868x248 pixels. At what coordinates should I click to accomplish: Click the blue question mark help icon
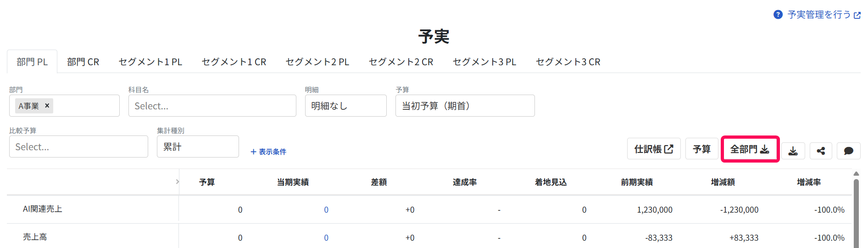tap(778, 15)
